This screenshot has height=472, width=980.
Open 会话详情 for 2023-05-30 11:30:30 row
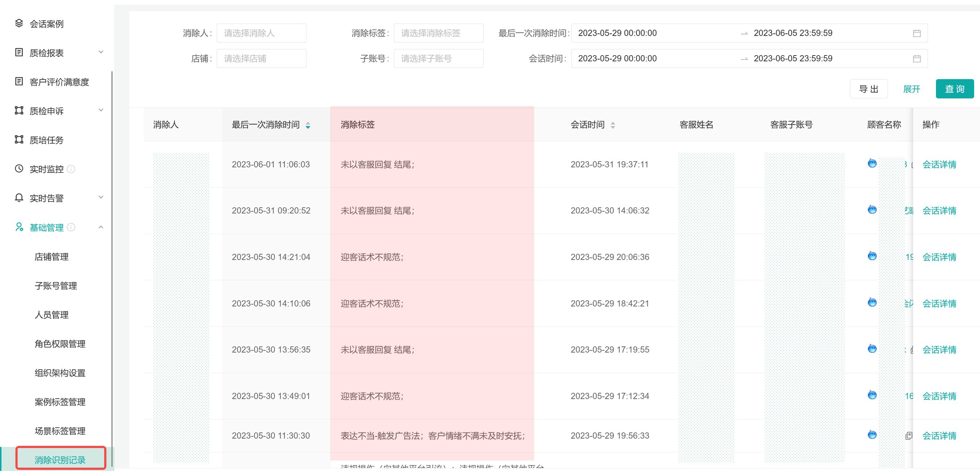coord(939,436)
